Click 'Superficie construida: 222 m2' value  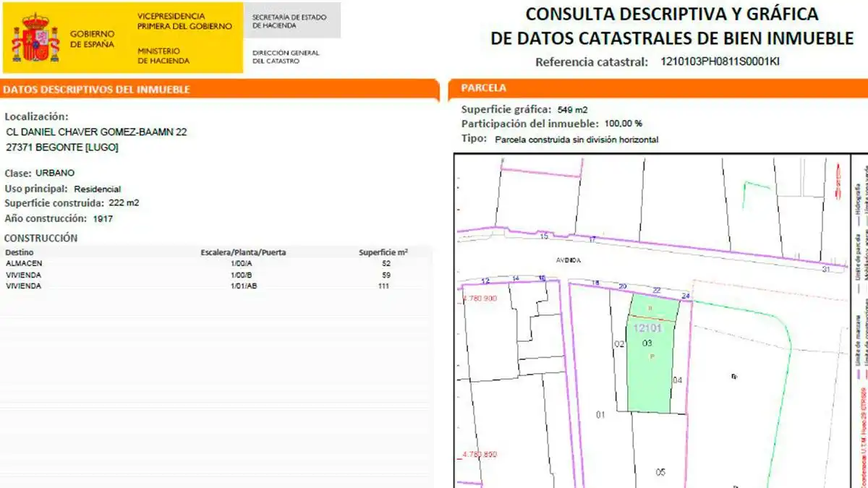point(123,202)
